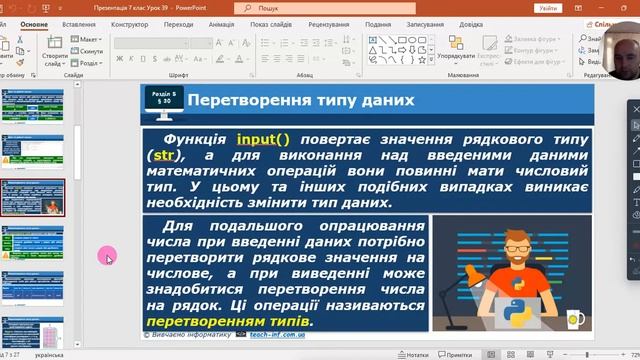
Task: Switch to Показ слайдів tab
Action: [x=271, y=24]
